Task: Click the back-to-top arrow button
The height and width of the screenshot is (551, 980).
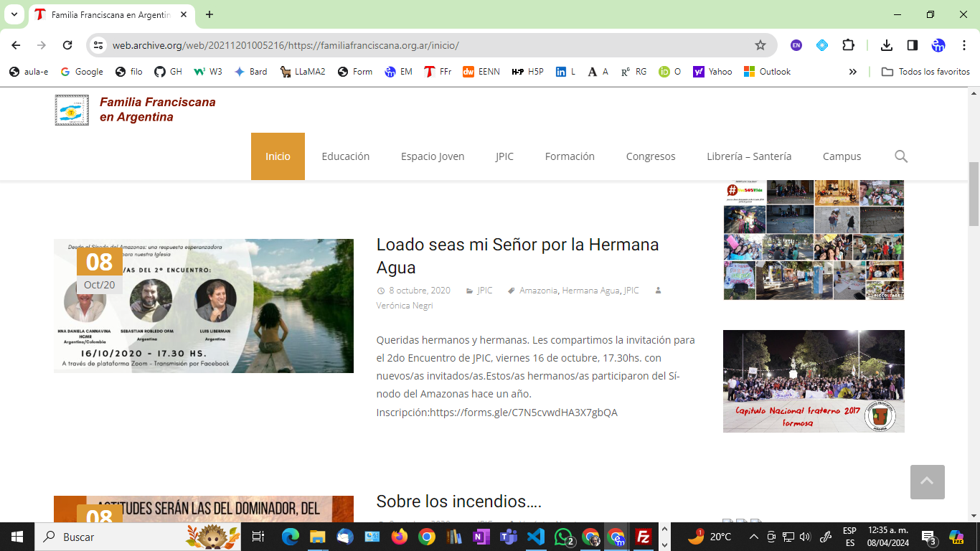Action: click(928, 482)
